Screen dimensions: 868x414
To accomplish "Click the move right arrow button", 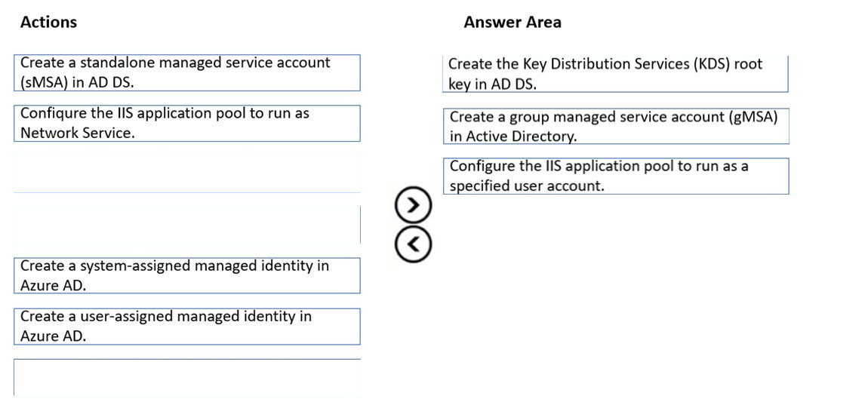I will click(413, 205).
